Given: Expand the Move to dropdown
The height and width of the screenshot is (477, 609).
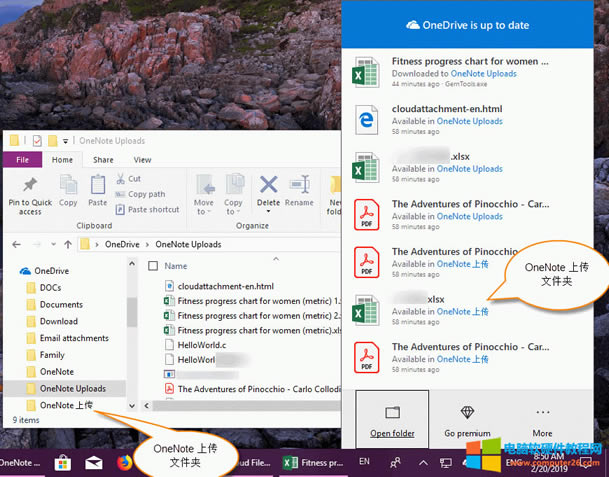Looking at the screenshot, I should [x=204, y=207].
